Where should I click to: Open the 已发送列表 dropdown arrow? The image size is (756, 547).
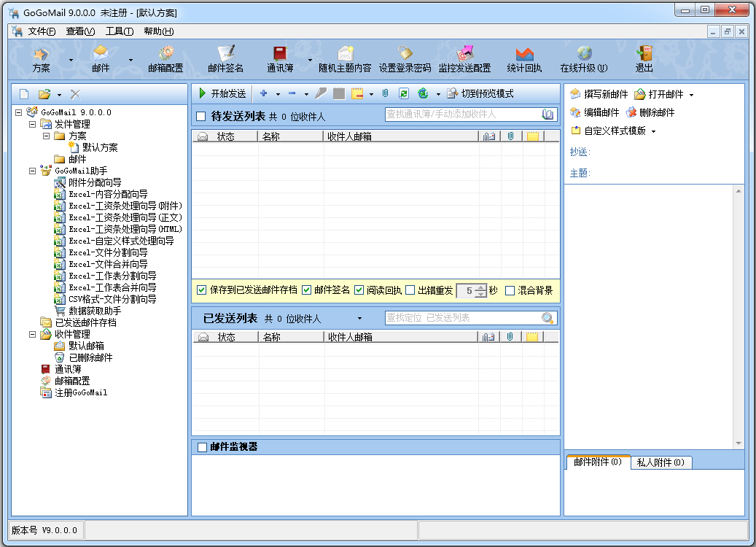tap(359, 318)
